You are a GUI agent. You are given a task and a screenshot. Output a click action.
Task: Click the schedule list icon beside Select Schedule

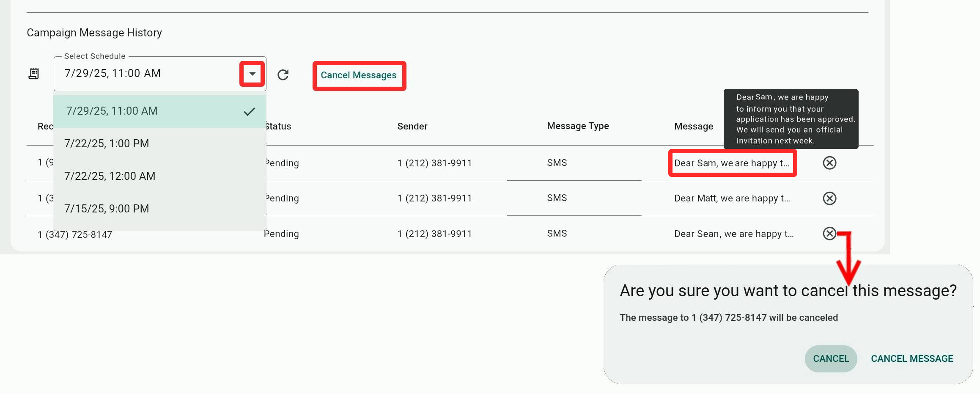tap(33, 74)
